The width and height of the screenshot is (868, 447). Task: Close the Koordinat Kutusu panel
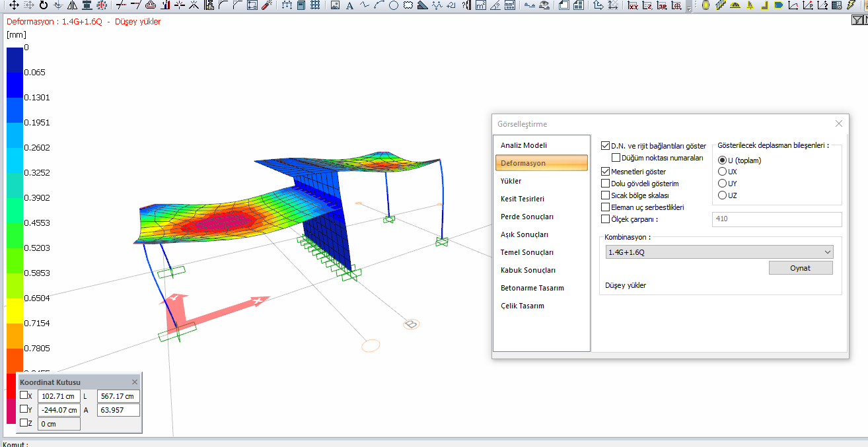135,382
